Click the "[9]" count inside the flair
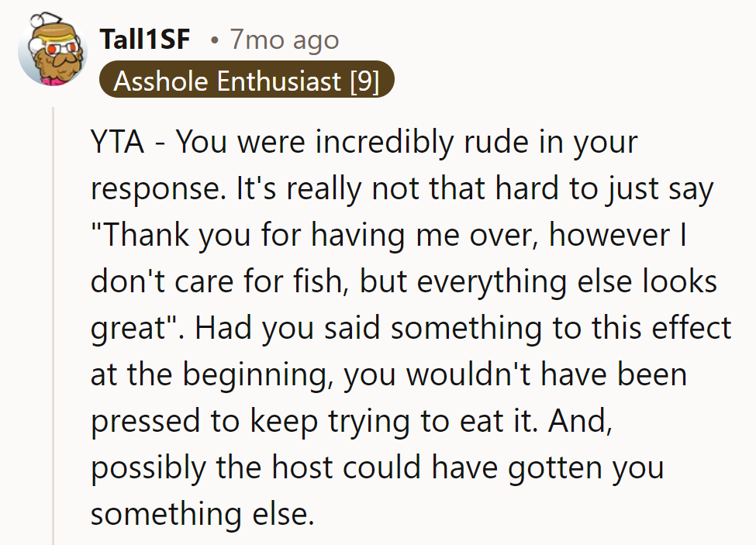The height and width of the screenshot is (545, 756). click(364, 81)
